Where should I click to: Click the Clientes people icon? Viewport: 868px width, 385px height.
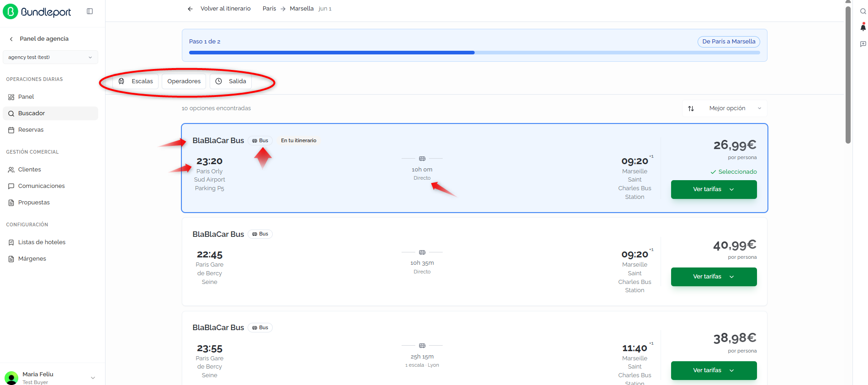coord(11,170)
